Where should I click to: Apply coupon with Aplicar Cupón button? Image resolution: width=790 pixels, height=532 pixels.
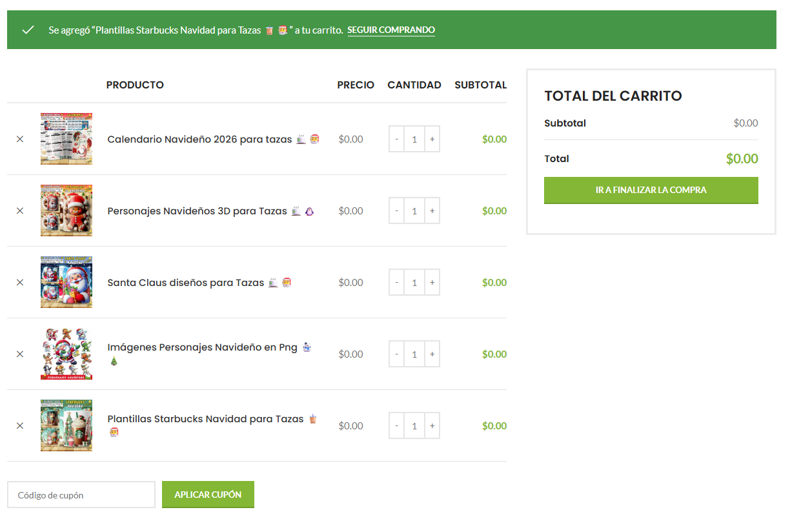[x=208, y=495]
